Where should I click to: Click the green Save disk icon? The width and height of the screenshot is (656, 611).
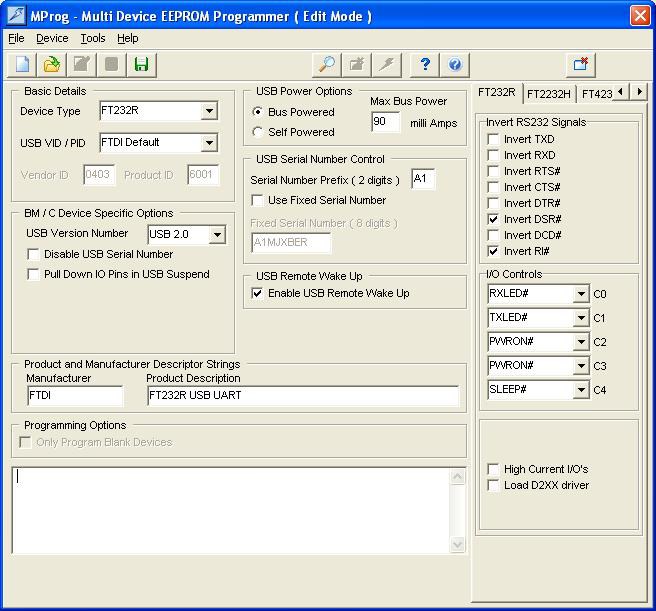(141, 65)
